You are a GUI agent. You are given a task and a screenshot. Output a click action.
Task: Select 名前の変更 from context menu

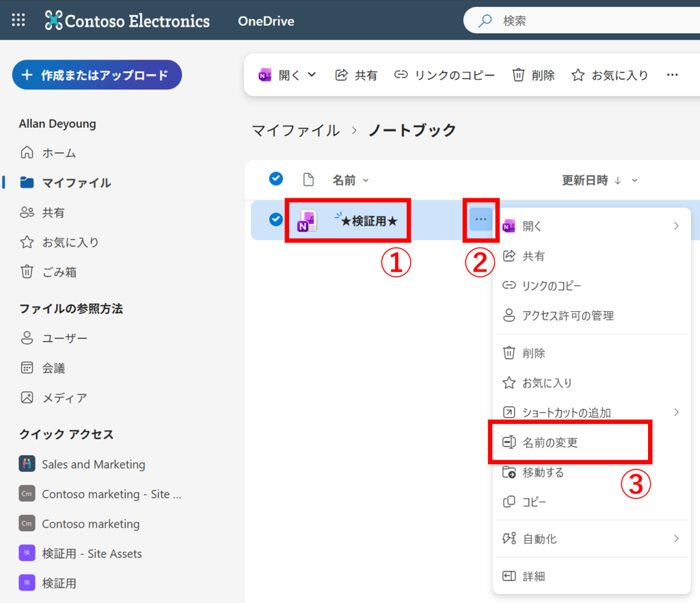click(x=550, y=442)
